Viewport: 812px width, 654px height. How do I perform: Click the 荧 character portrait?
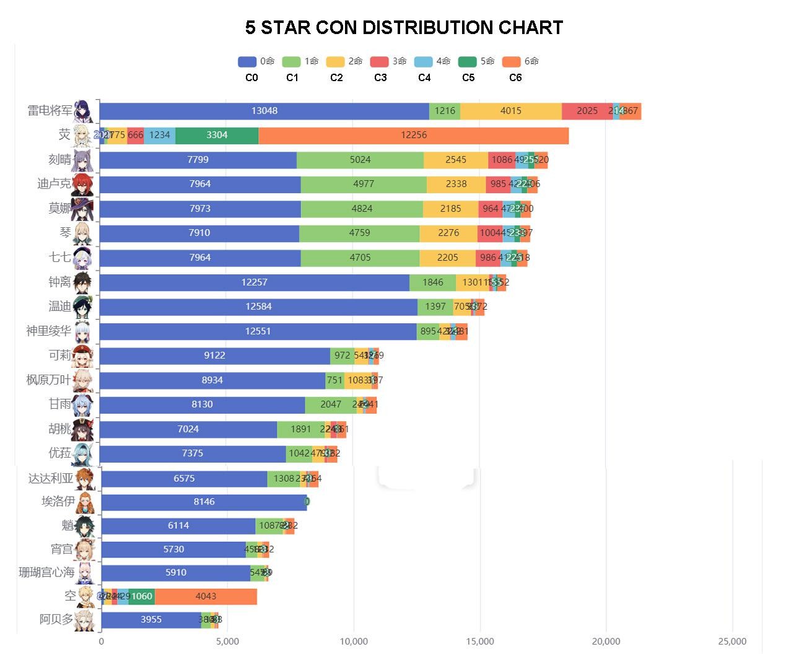[x=84, y=135]
